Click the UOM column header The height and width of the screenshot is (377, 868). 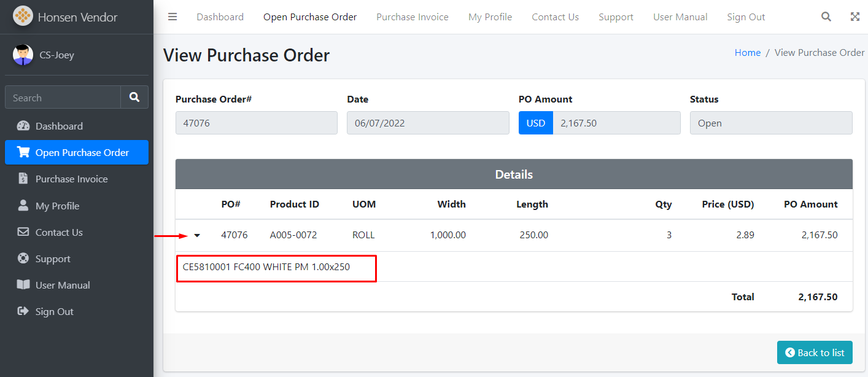coord(364,204)
